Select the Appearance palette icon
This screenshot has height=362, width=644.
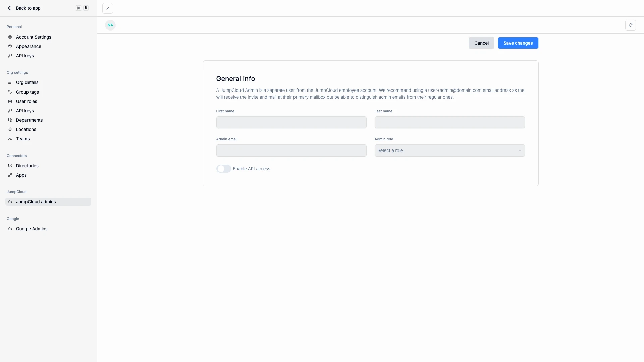tap(10, 46)
